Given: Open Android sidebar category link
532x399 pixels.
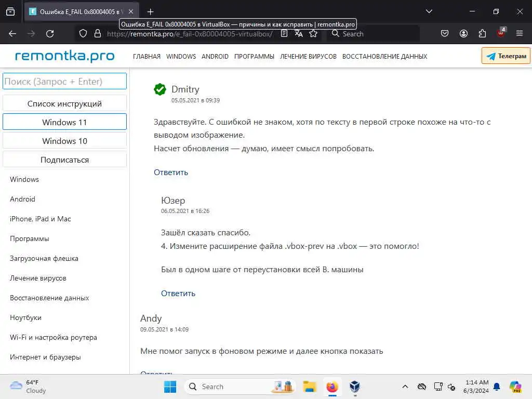Looking at the screenshot, I should click(x=22, y=199).
